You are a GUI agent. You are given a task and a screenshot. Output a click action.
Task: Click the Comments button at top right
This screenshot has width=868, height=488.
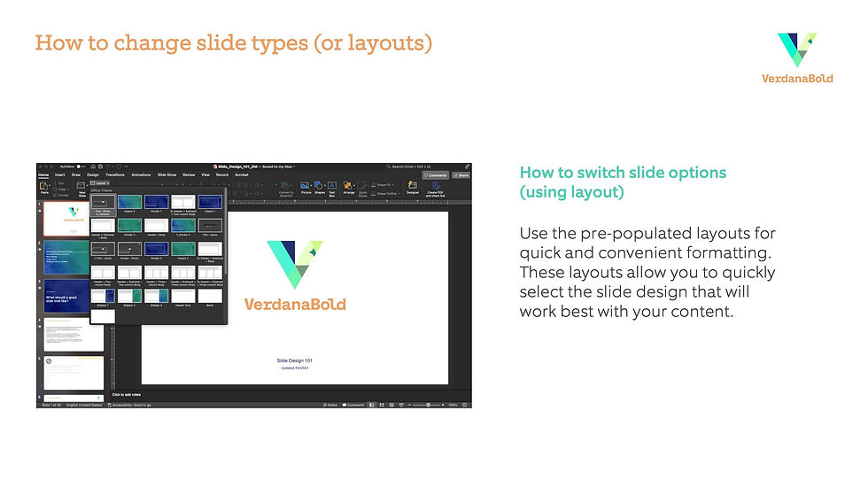(436, 175)
